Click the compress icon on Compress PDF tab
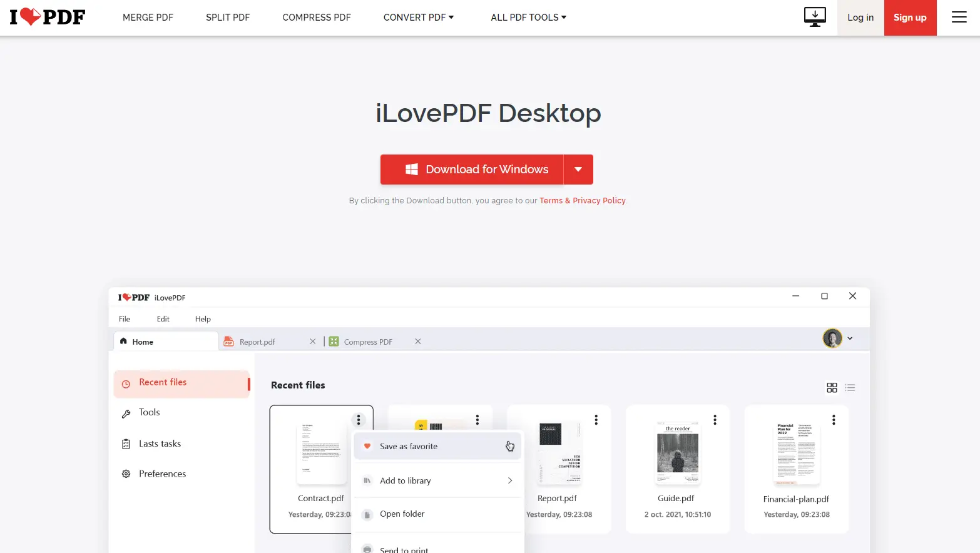 click(334, 342)
